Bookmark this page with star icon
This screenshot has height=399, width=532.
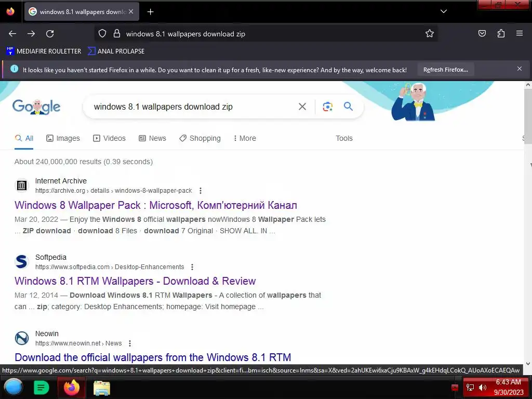(x=430, y=33)
